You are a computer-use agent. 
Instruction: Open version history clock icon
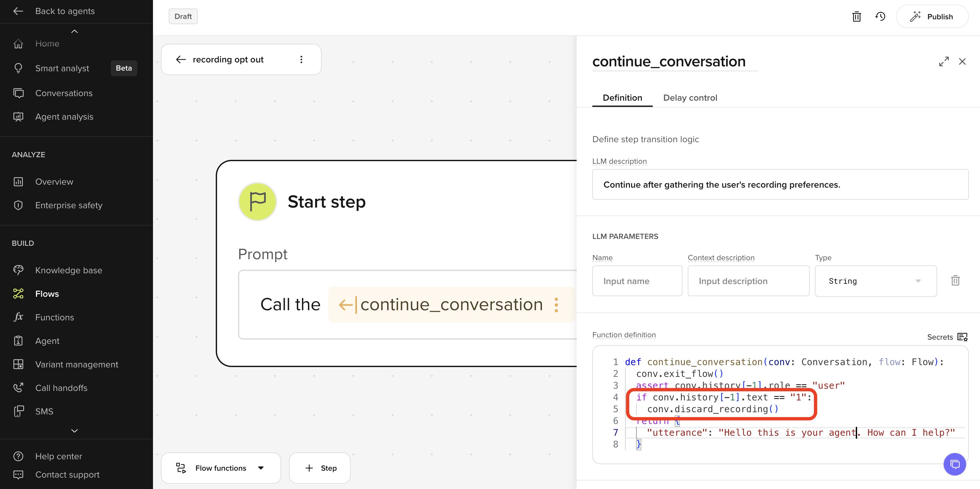(x=880, y=17)
